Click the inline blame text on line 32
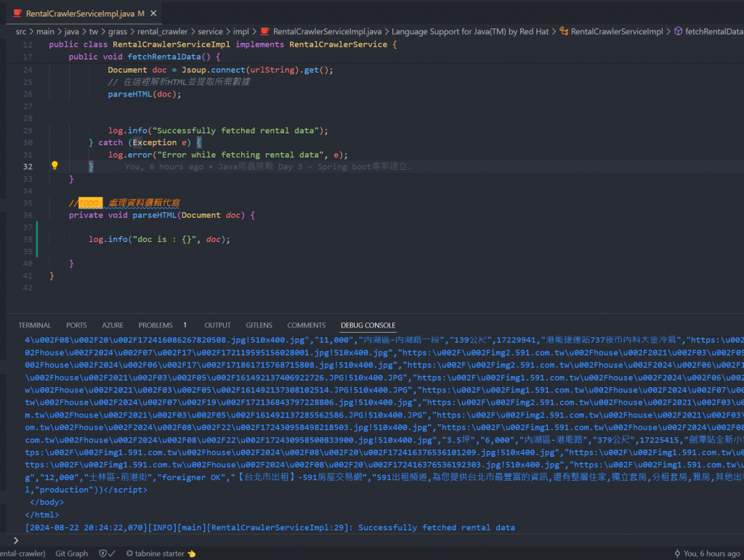The height and width of the screenshot is (560, 744). pyautogui.click(x=268, y=167)
